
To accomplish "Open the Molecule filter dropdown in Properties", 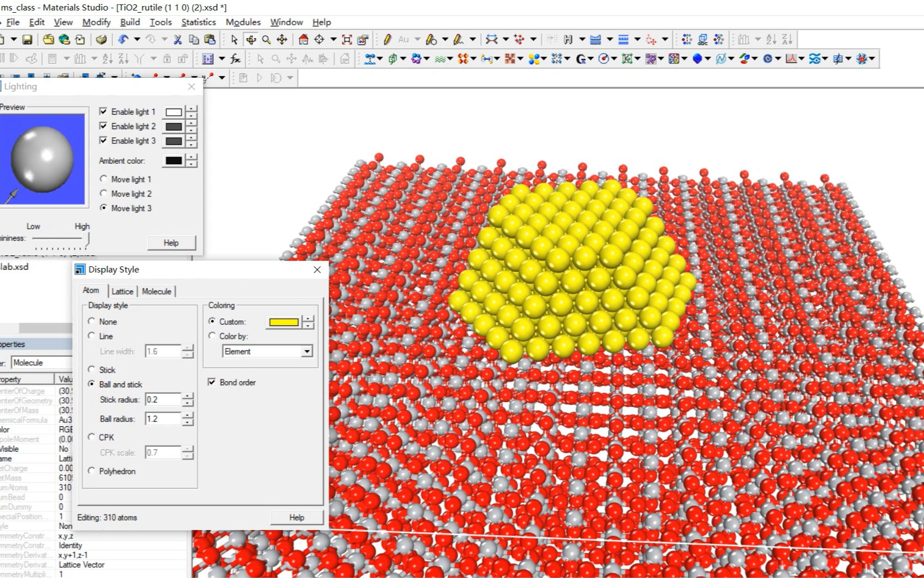I will 41,362.
